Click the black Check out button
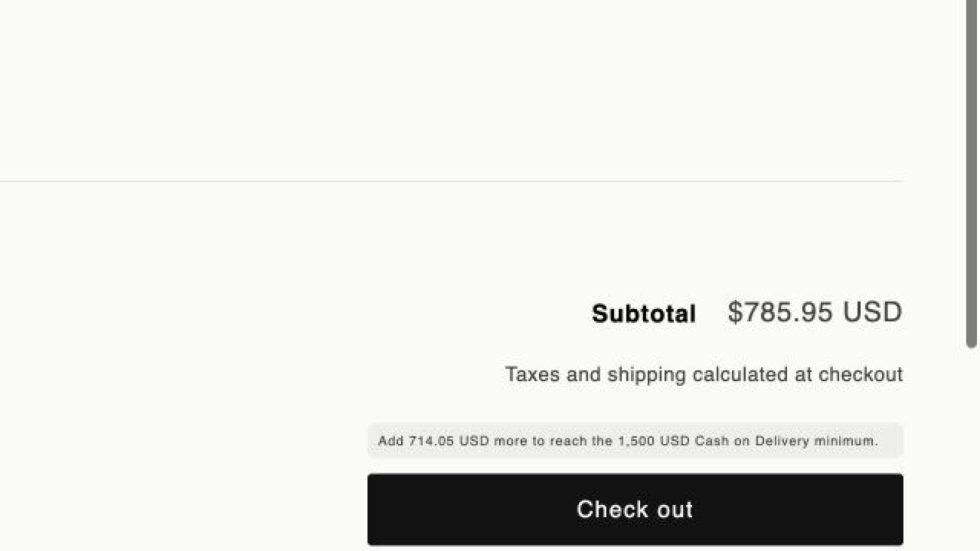 635,509
